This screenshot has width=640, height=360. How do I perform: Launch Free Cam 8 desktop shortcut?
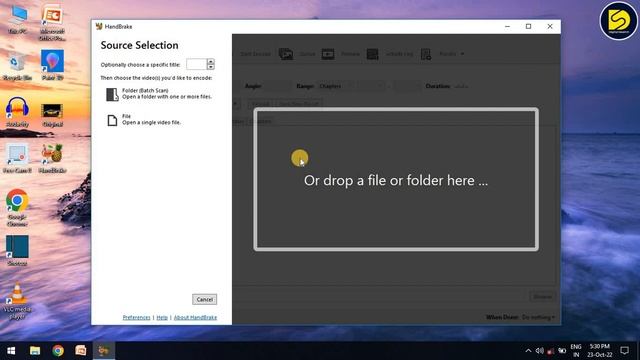tap(17, 158)
